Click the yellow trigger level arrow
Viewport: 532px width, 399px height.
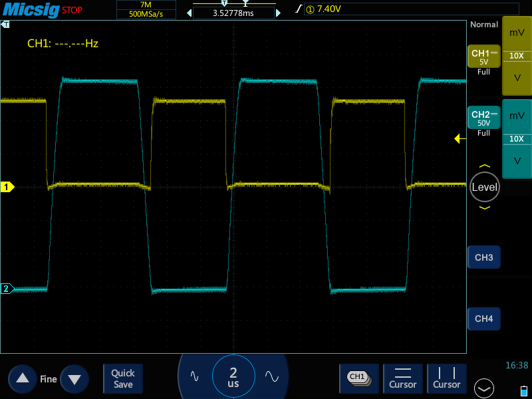coord(460,138)
